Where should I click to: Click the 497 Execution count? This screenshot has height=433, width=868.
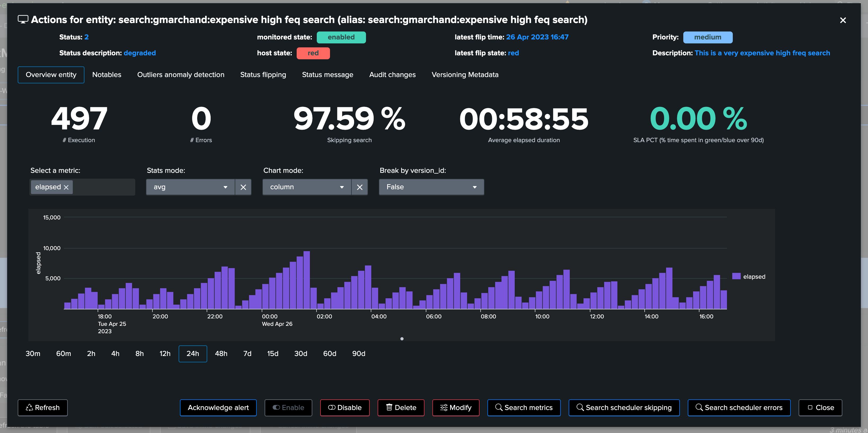[x=79, y=119]
